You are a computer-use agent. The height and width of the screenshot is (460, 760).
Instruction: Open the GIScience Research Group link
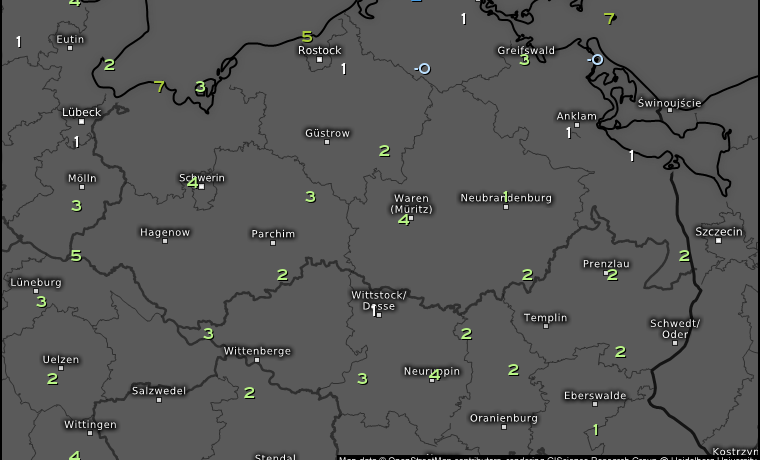tap(590, 456)
